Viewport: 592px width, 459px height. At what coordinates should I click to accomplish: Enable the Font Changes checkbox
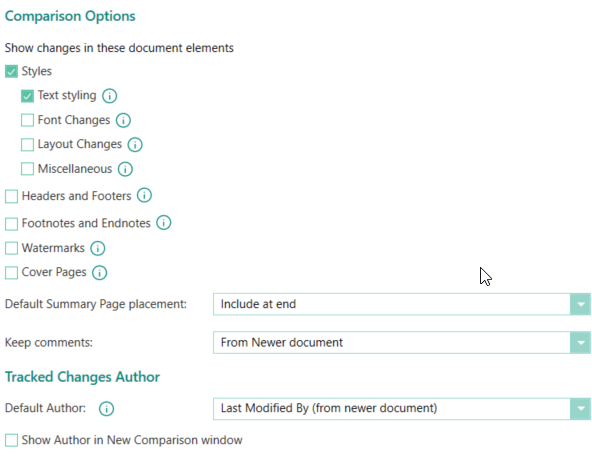[x=27, y=120]
